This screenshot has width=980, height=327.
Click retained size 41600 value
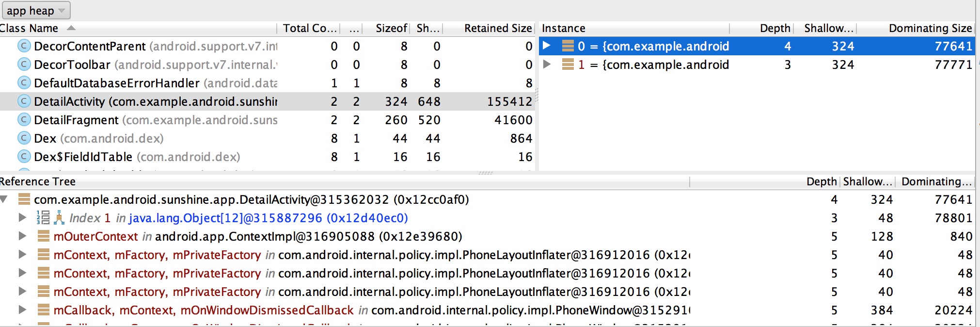(x=513, y=120)
